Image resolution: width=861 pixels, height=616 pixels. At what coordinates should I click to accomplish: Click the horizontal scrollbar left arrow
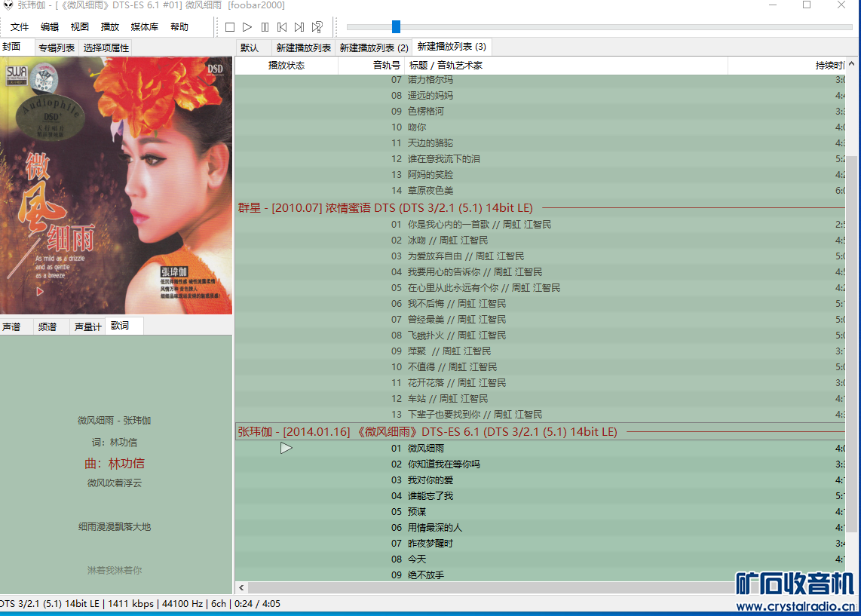pos(241,587)
